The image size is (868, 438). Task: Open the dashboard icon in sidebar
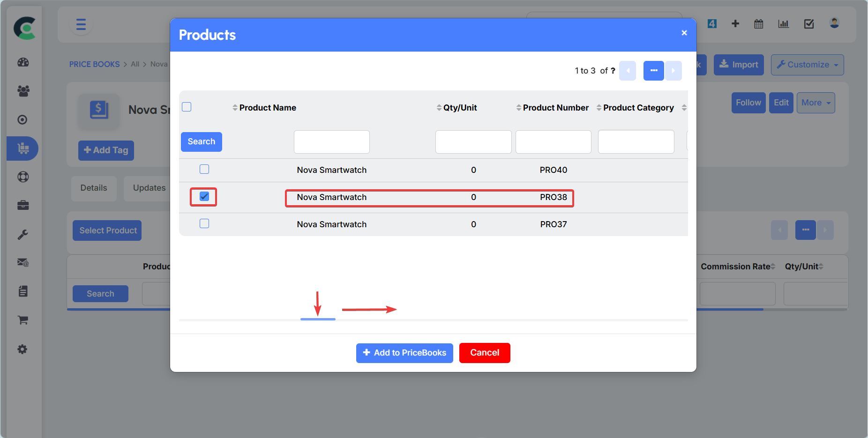[x=23, y=62]
